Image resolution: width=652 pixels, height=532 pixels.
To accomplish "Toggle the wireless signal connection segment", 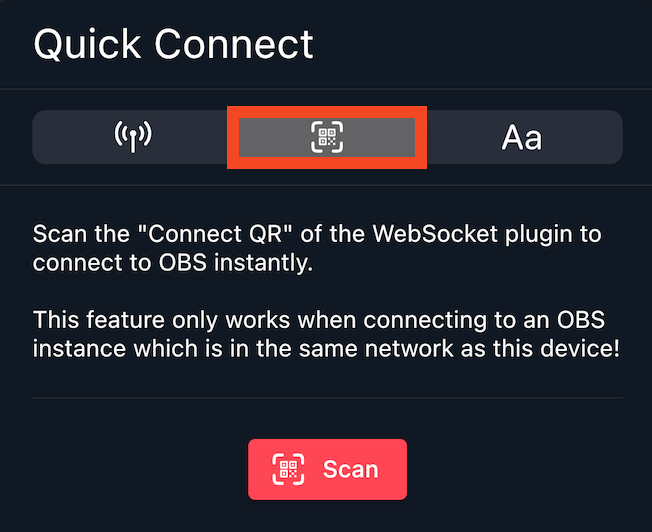I will click(132, 137).
